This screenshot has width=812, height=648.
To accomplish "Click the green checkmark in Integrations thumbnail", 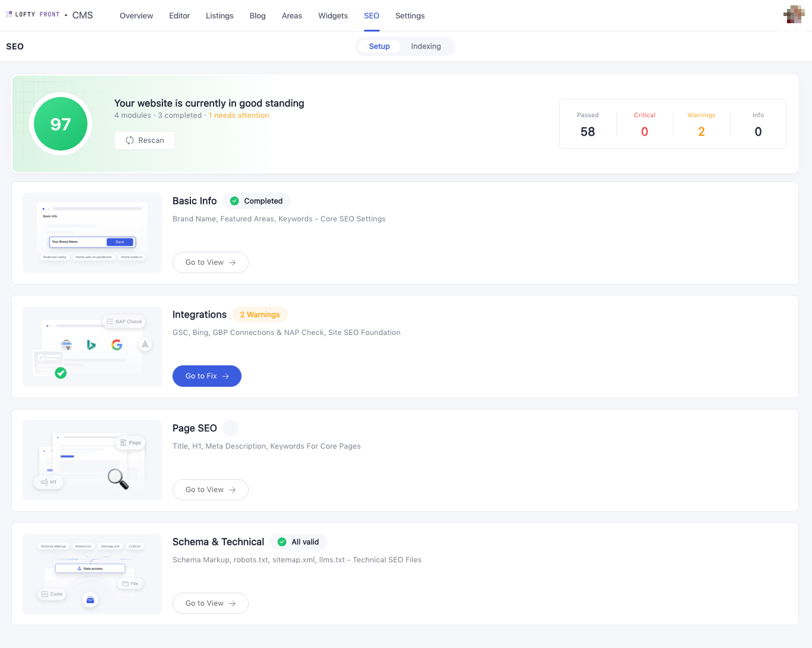I will (61, 373).
